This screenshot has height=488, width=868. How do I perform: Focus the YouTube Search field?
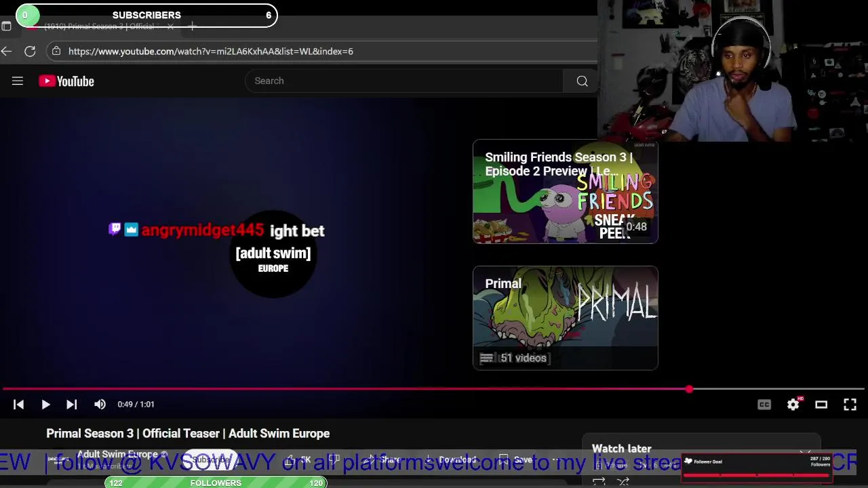[403, 81]
